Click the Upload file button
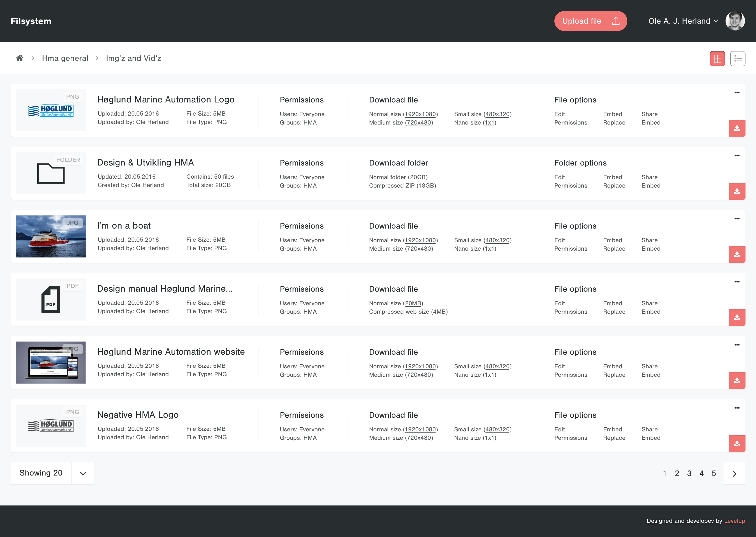 pos(582,21)
